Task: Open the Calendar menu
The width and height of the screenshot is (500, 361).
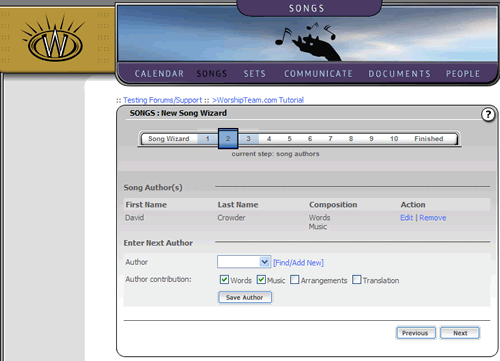Action: 159,74
